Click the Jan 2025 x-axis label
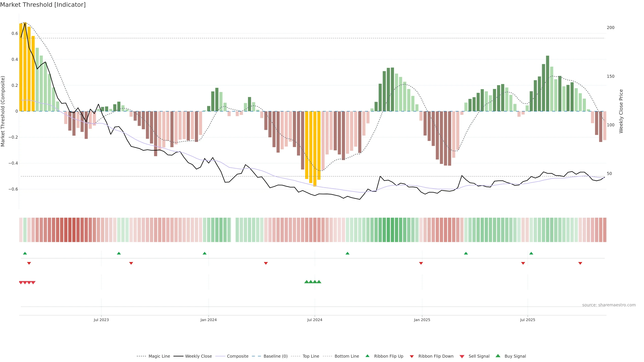644x362 pixels. [422, 320]
